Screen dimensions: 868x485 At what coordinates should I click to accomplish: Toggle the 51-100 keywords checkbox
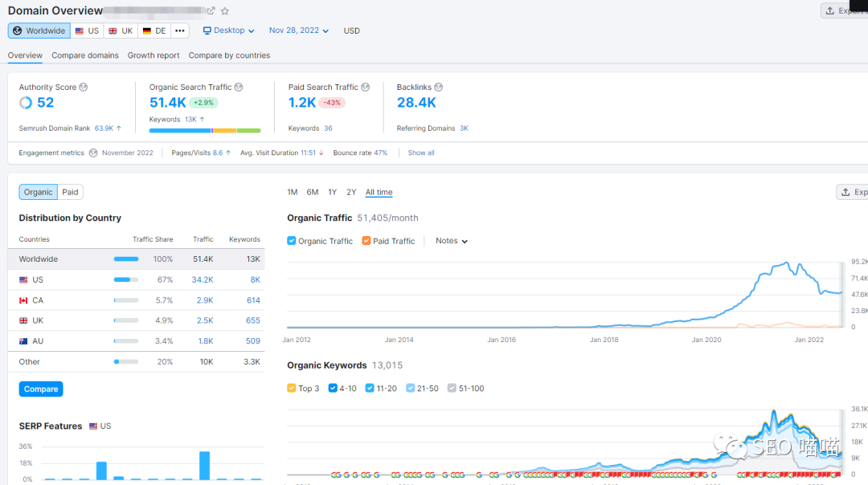[x=452, y=388]
